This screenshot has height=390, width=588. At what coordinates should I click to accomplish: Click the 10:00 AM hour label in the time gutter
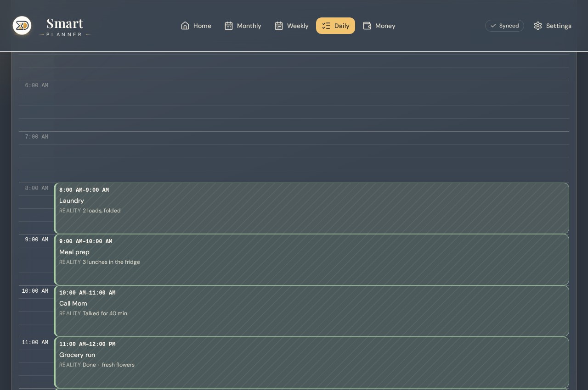click(x=35, y=291)
